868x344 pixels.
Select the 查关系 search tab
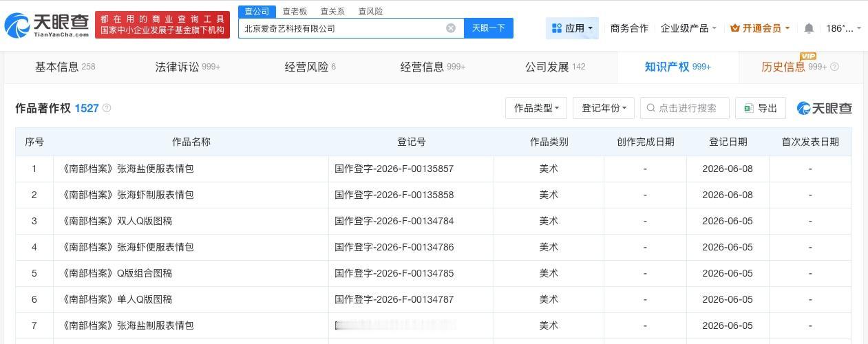coord(332,11)
